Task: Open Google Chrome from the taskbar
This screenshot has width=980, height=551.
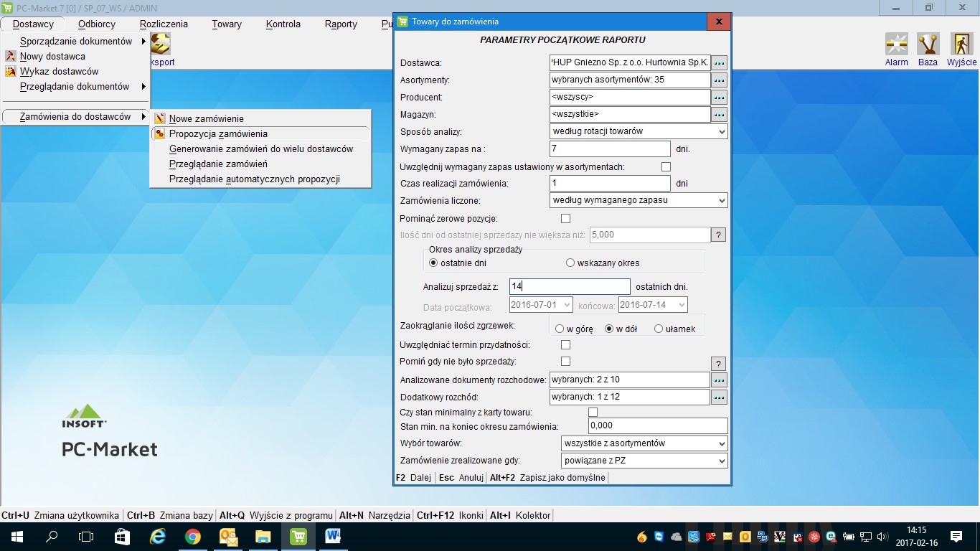Action: [x=192, y=536]
